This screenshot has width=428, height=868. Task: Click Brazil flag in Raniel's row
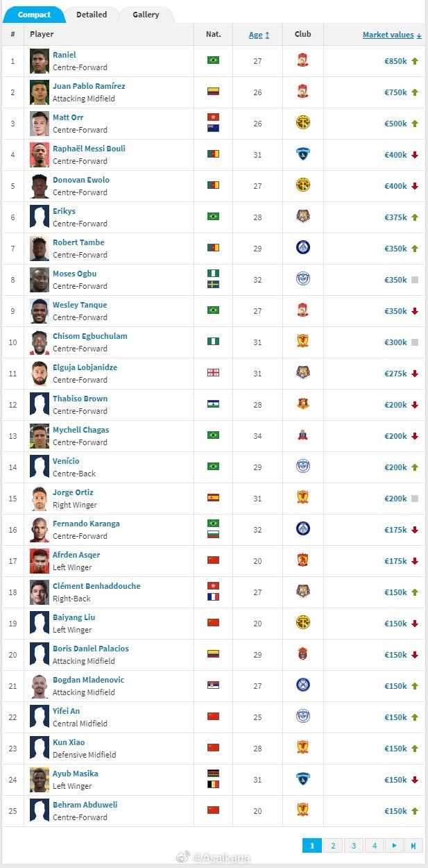click(x=213, y=60)
